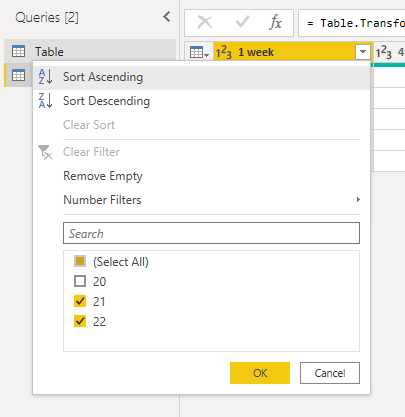Click the 123 data type icon of 1 week column

[223, 52]
